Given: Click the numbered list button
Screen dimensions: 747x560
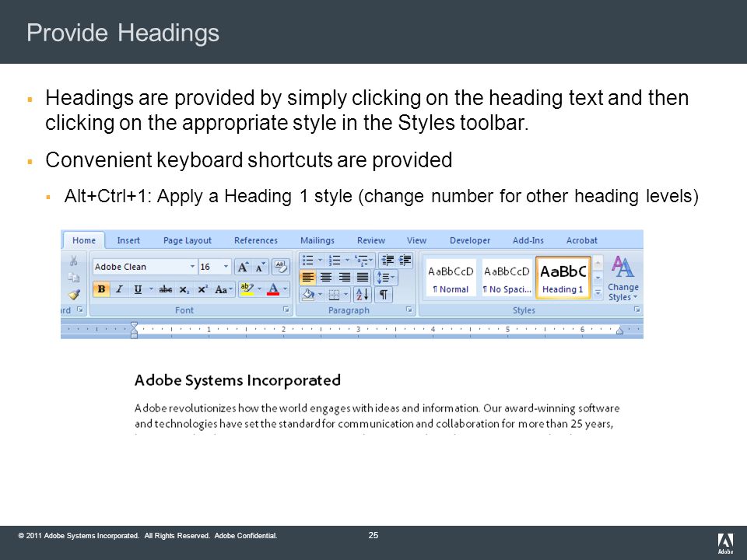Looking at the screenshot, I should click(x=335, y=260).
